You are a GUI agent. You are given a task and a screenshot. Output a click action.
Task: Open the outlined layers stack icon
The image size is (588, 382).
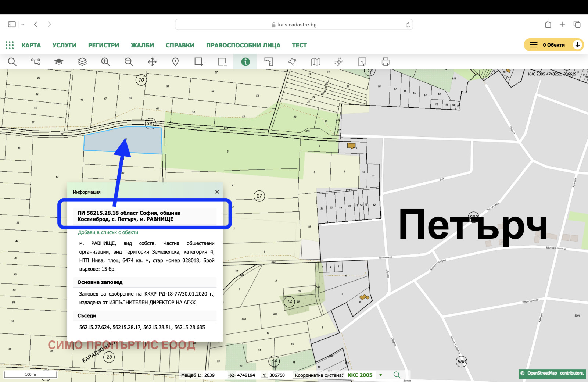point(82,62)
